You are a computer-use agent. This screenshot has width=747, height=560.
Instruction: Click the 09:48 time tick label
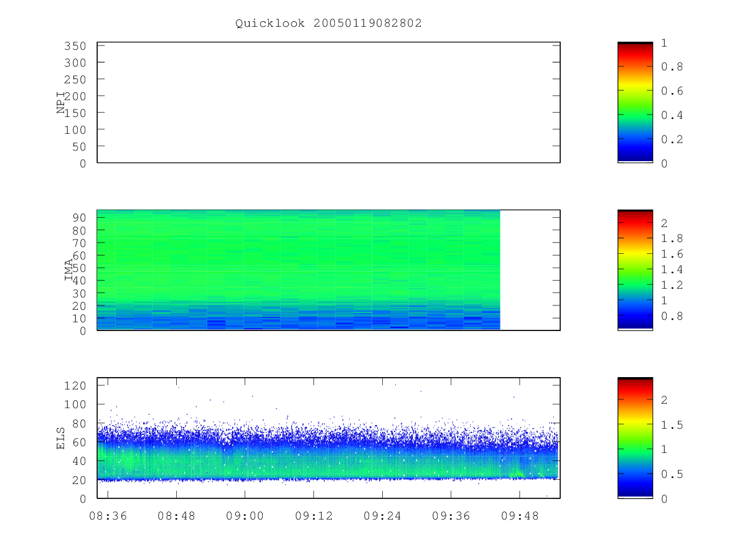(519, 516)
